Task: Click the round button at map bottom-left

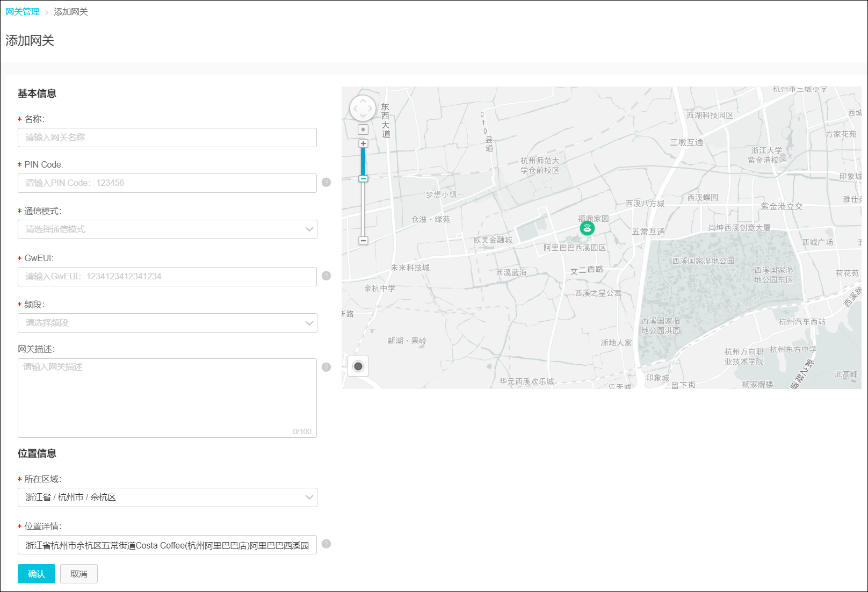Action: pos(358,366)
